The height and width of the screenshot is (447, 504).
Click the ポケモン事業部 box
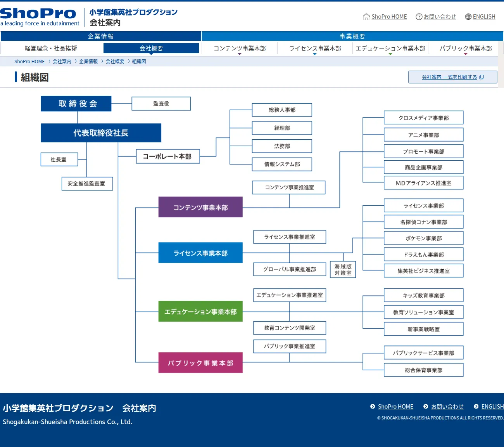(x=424, y=238)
